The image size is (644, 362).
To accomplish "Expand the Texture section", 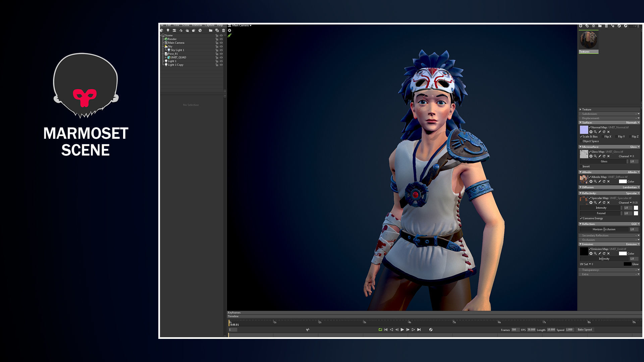I will (x=581, y=110).
